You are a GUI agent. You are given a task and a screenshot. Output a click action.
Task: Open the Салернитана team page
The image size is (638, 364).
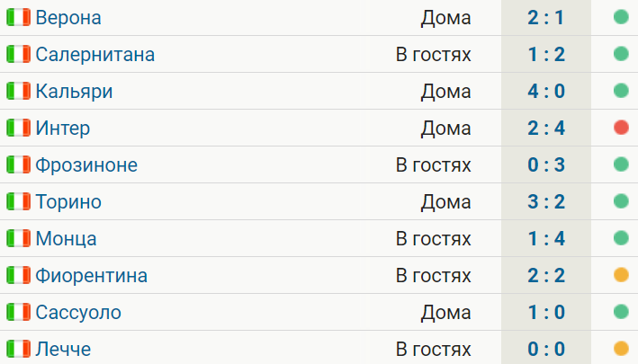coord(95,54)
